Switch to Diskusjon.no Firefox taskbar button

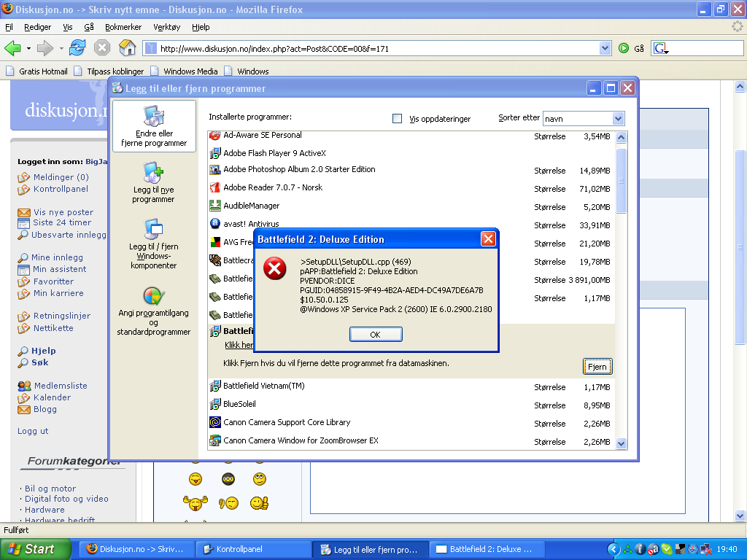tap(136, 549)
